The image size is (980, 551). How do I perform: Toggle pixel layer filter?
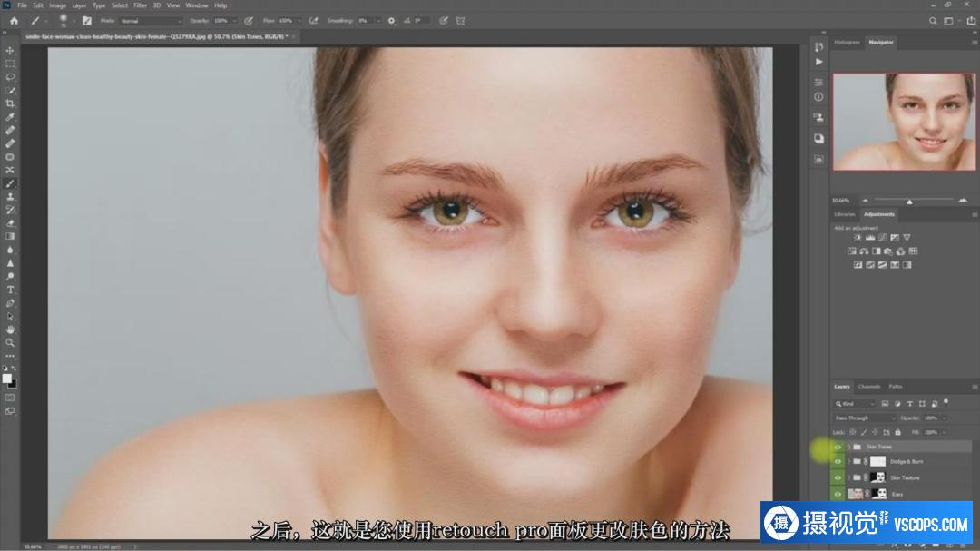pyautogui.click(x=885, y=404)
